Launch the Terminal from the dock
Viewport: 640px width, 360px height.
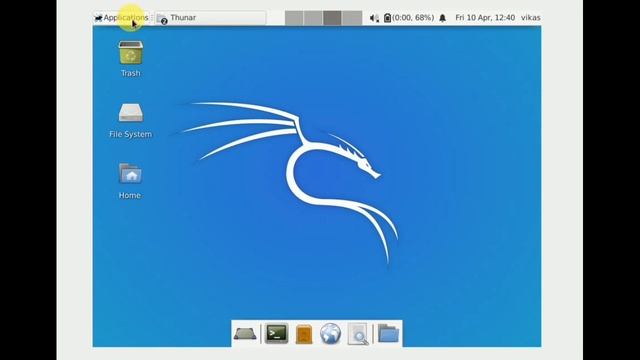[276, 333]
